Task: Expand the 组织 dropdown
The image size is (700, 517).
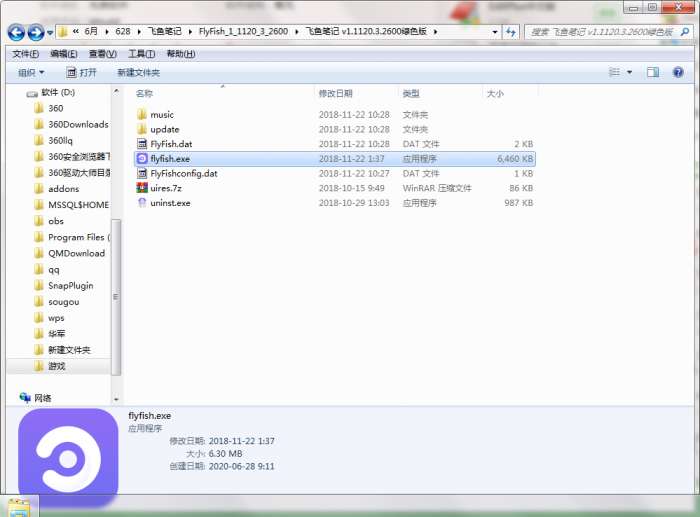Action: (31, 72)
